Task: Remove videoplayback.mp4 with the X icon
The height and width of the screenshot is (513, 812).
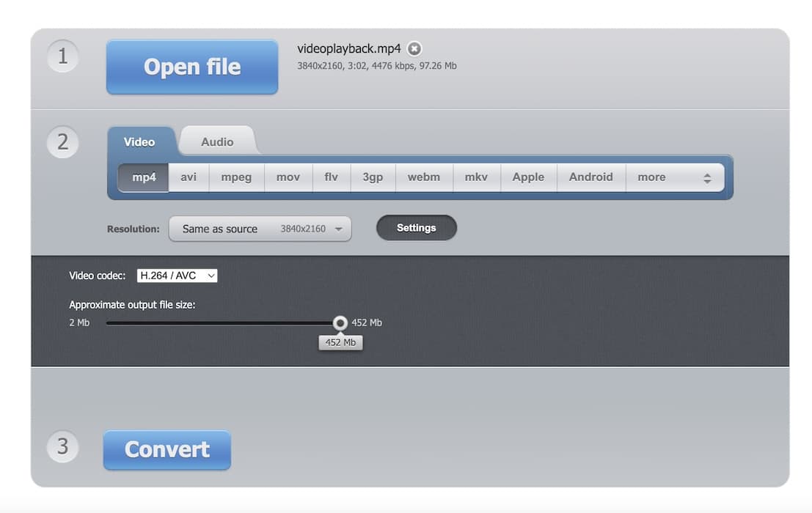Action: [414, 49]
